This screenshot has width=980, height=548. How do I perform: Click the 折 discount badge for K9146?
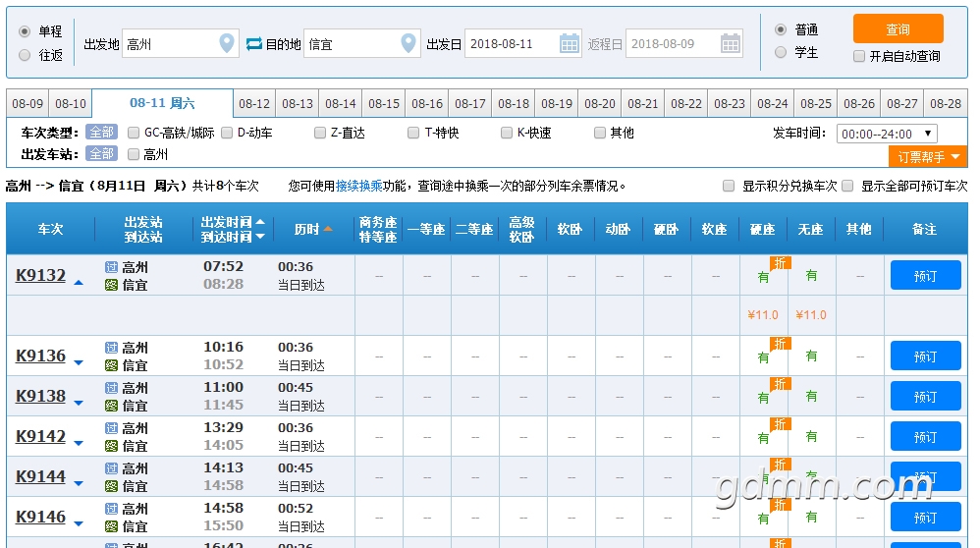pos(780,505)
